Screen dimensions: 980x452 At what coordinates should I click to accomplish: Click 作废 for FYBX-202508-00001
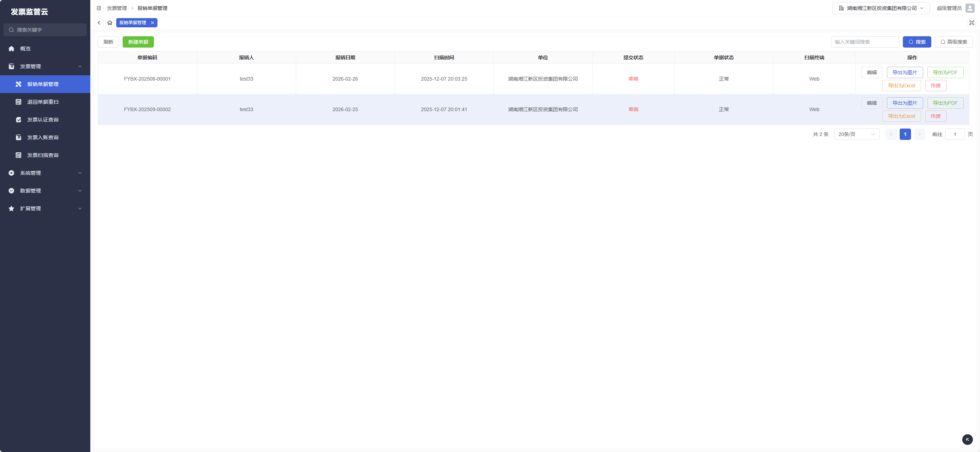[936, 86]
